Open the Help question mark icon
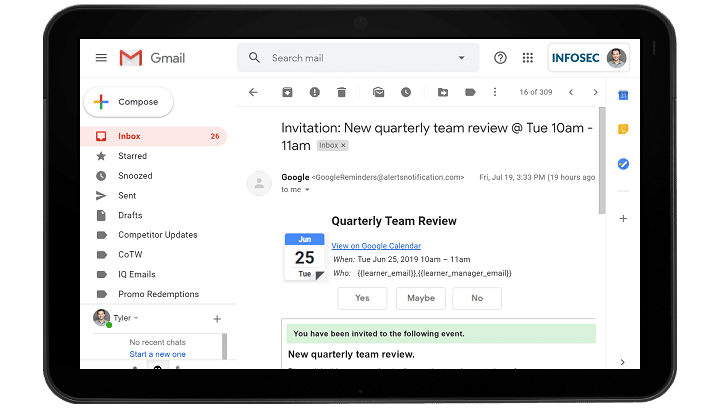720x408 pixels. point(500,58)
